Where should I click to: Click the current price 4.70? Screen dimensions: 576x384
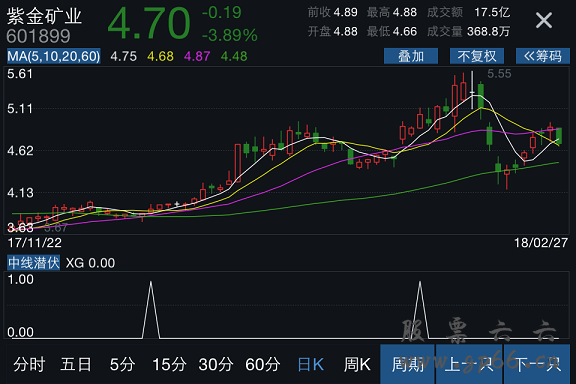click(x=149, y=24)
